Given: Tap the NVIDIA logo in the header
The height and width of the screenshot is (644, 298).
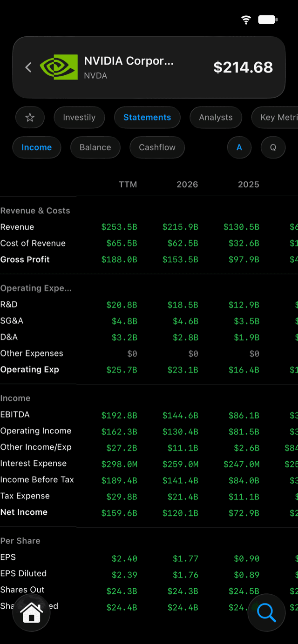Looking at the screenshot, I should 59,67.
